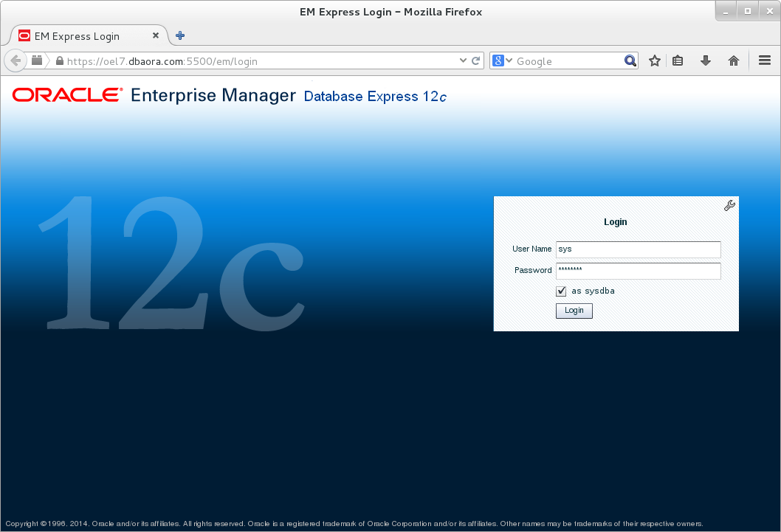
Task: Open the Firefox hamburger menu
Action: point(765,61)
